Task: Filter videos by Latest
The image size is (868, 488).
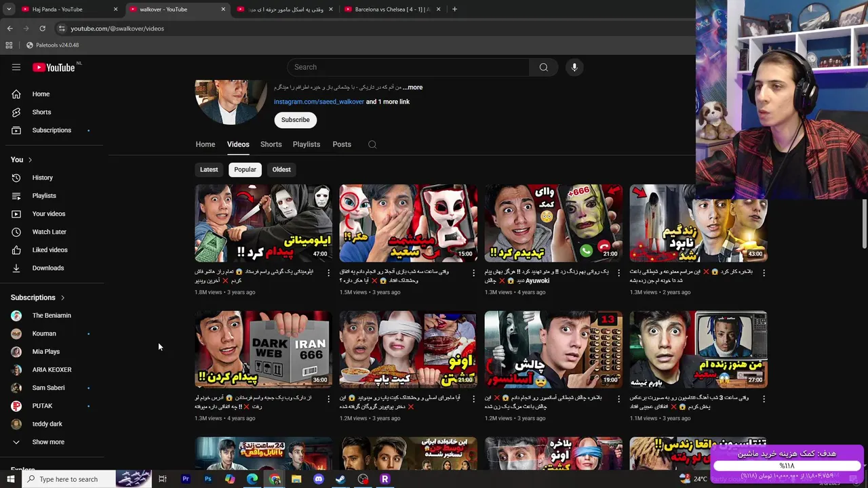Action: (x=209, y=169)
